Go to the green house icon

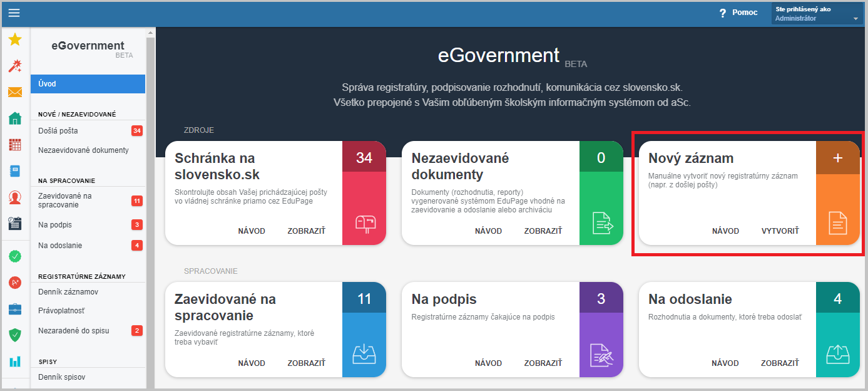[x=15, y=118]
